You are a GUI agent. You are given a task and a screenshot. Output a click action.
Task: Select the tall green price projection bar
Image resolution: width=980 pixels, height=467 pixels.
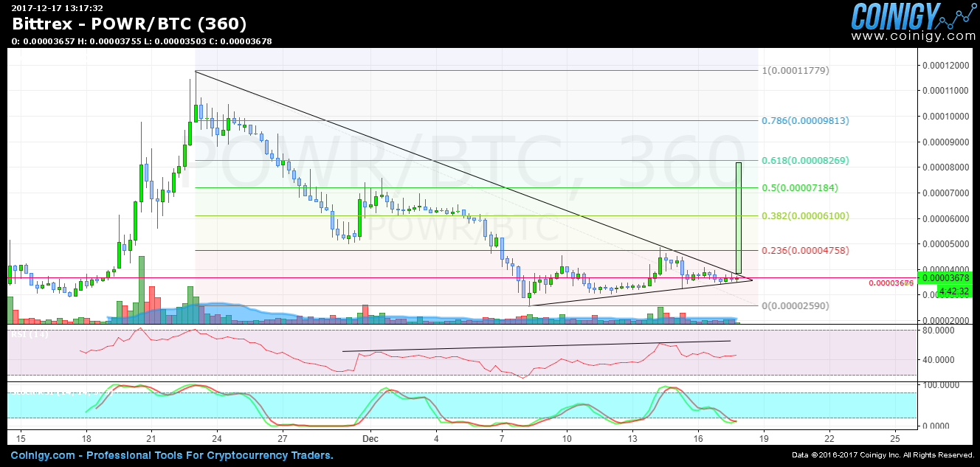[x=738, y=218]
